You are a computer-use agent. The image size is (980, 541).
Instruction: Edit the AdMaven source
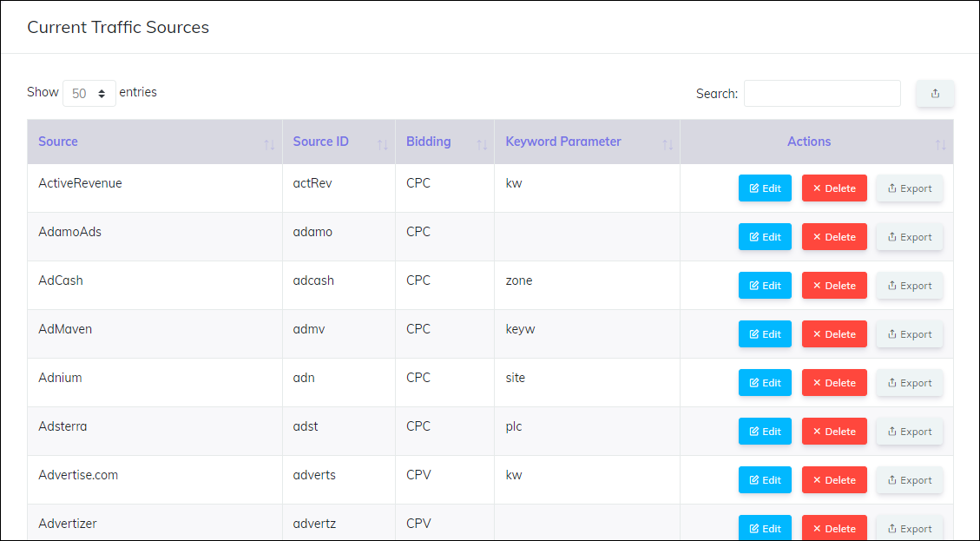pos(765,334)
